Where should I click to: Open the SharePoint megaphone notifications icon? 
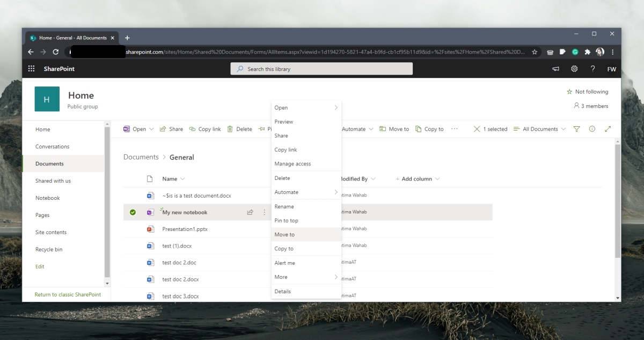pos(555,69)
